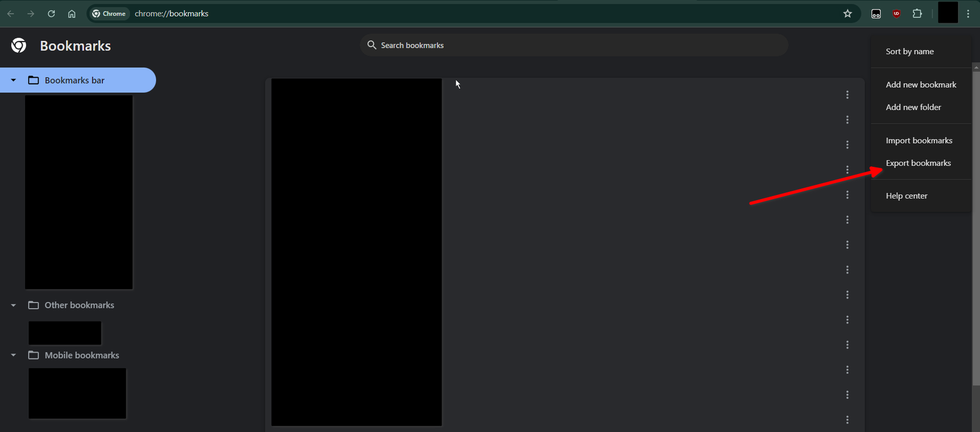This screenshot has height=432, width=980.
Task: Select the Bookmarks bar folder
Action: 78,80
